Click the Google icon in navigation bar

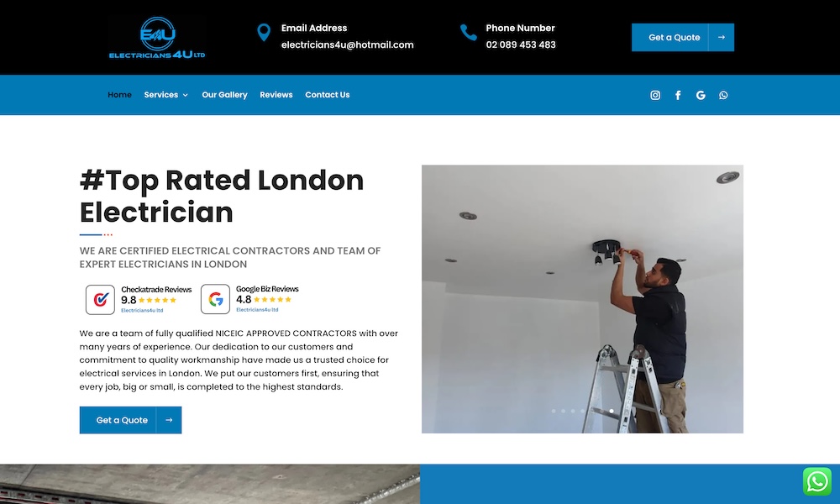(701, 95)
